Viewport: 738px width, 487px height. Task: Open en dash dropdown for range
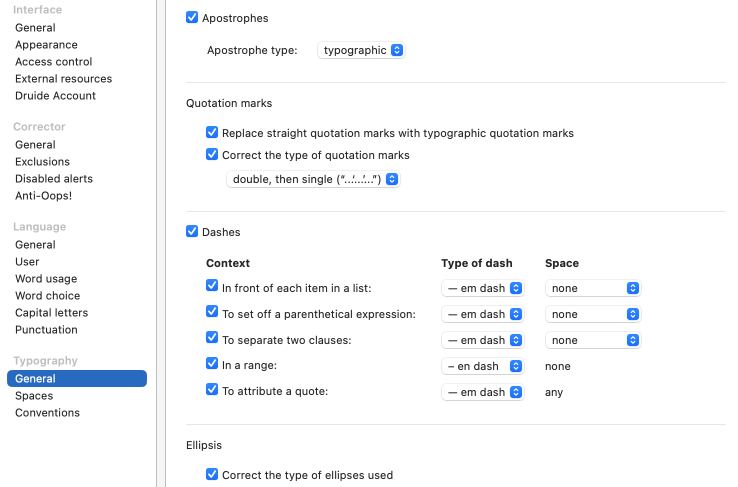point(482,366)
